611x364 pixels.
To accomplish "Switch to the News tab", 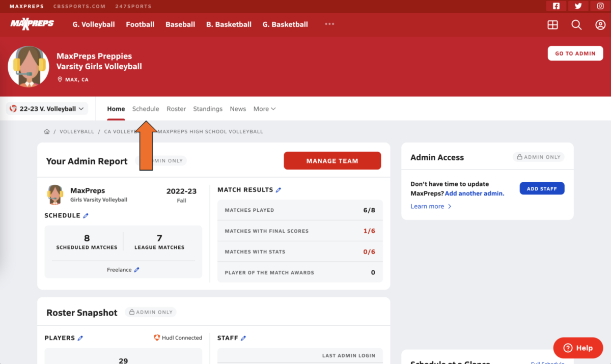I will coord(238,109).
